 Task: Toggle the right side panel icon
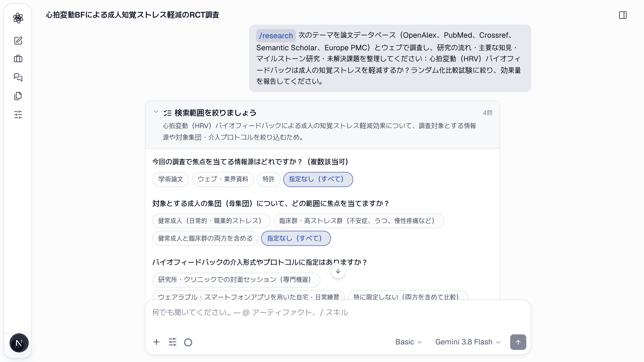click(x=623, y=15)
